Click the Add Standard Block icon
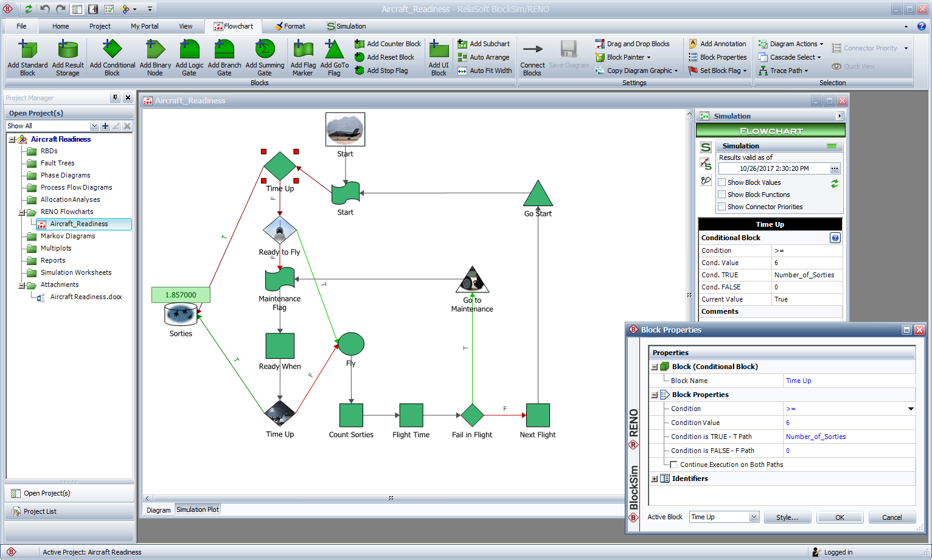This screenshot has width=932, height=560. click(27, 50)
